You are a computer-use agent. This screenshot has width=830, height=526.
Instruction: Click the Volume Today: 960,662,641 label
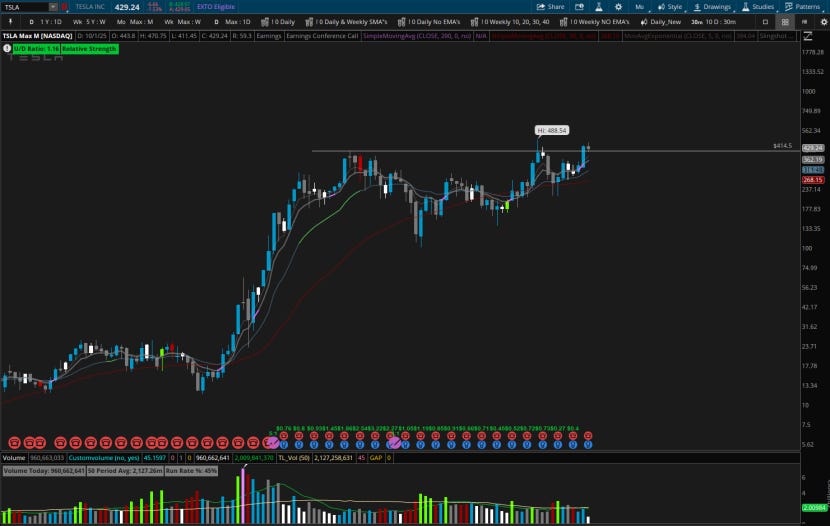[44, 470]
